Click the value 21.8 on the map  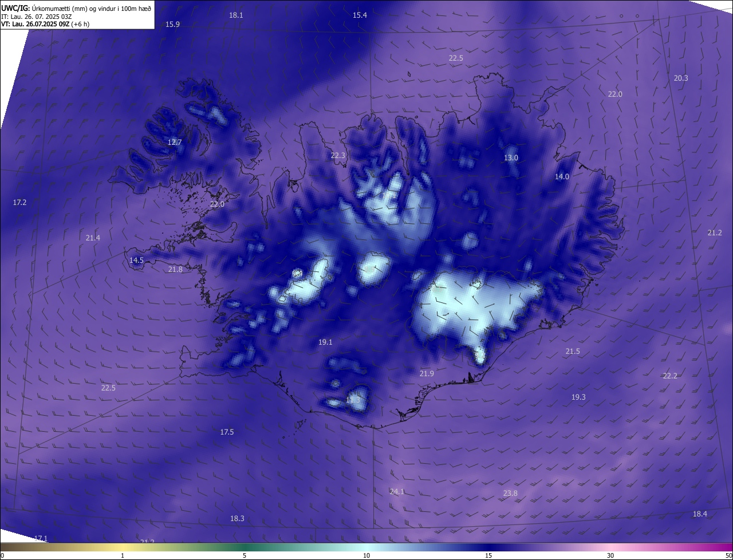coord(175,269)
